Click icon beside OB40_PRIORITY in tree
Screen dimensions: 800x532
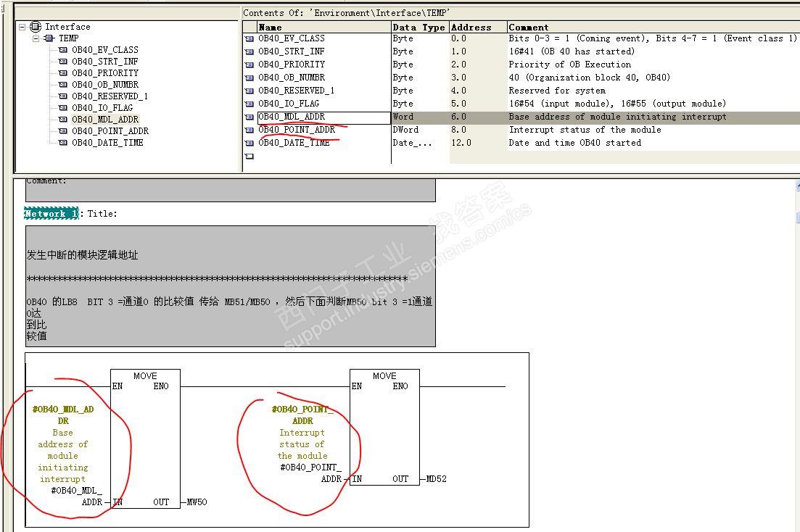coord(63,73)
